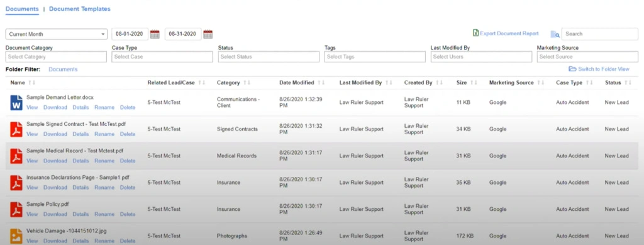
Task: Delete Sample Demand Letter.docx
Action: click(127, 107)
